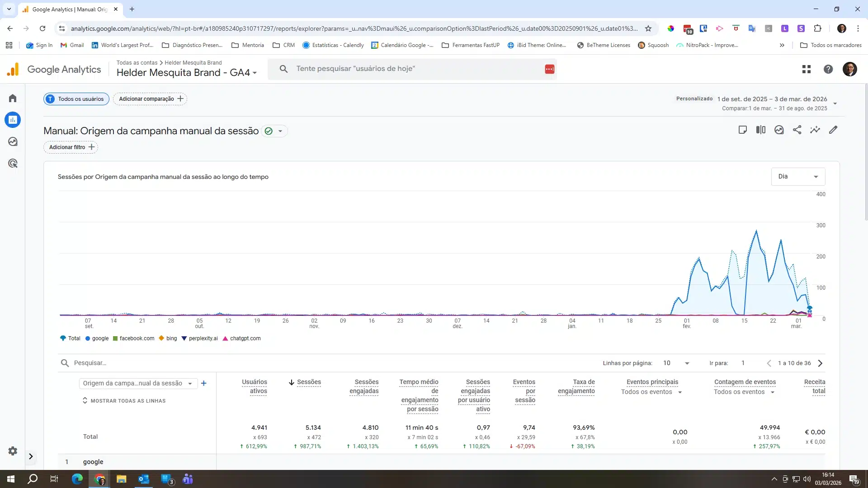Viewport: 868px width, 488px height.
Task: Open the Mentoria bookmarks folder
Action: tap(248, 45)
